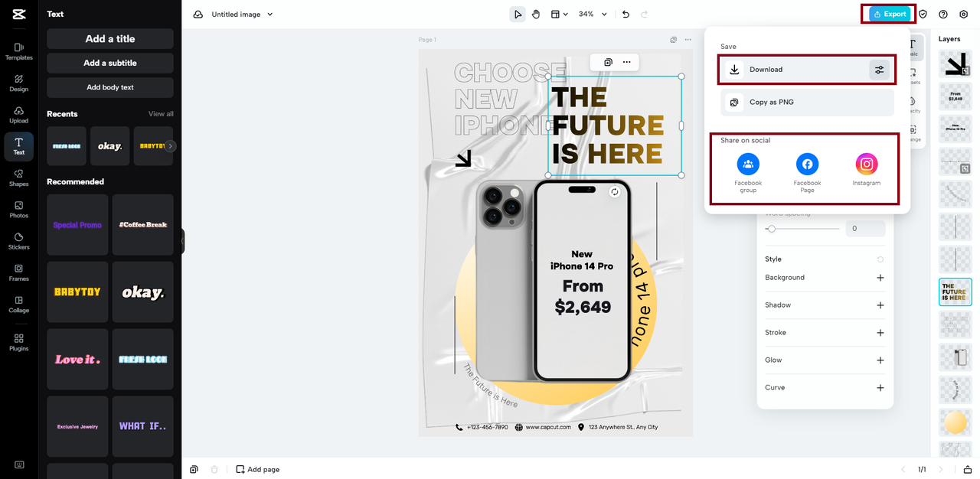Open the Stickers sidebar panel
980x479 pixels.
click(19, 241)
